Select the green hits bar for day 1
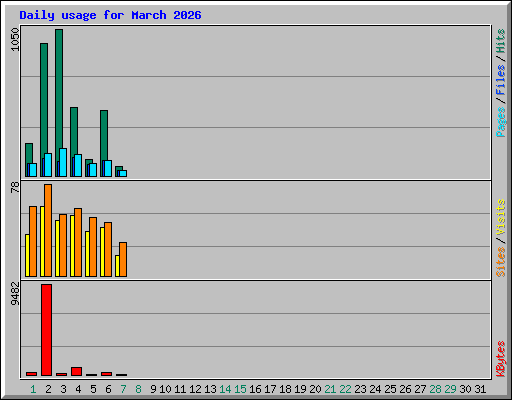The width and height of the screenshot is (512, 400). (x=29, y=153)
